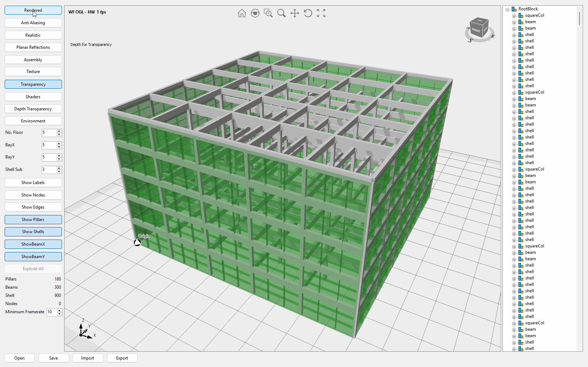Toggle the Show Pillars button off
The image size is (588, 367).
pyautogui.click(x=33, y=220)
